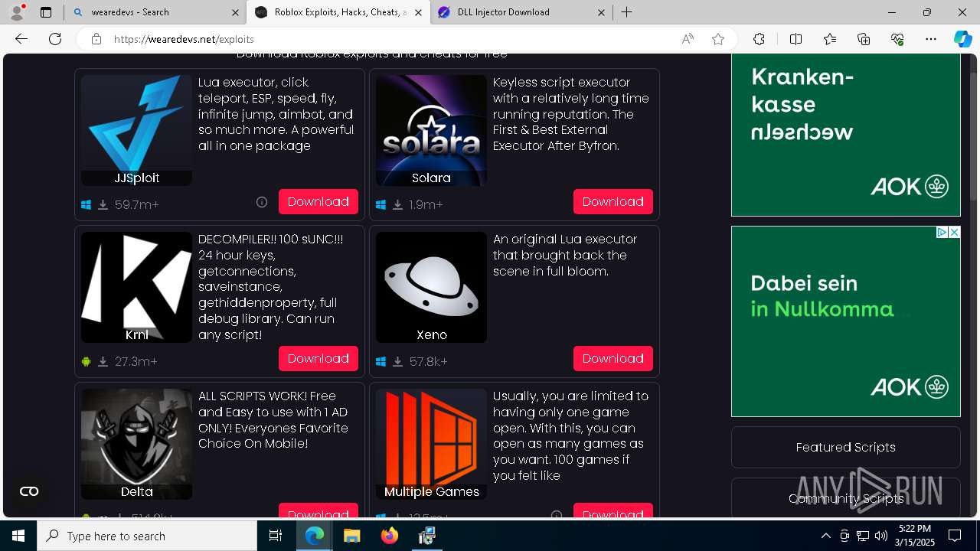The image size is (980, 551).
Task: Open Task View in the taskbar
Action: pyautogui.click(x=276, y=536)
